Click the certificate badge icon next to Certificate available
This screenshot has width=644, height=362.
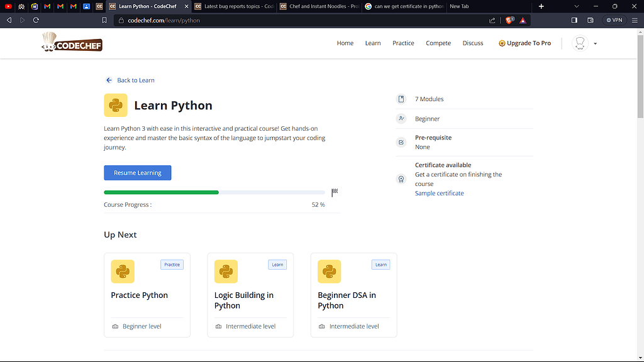(x=401, y=178)
